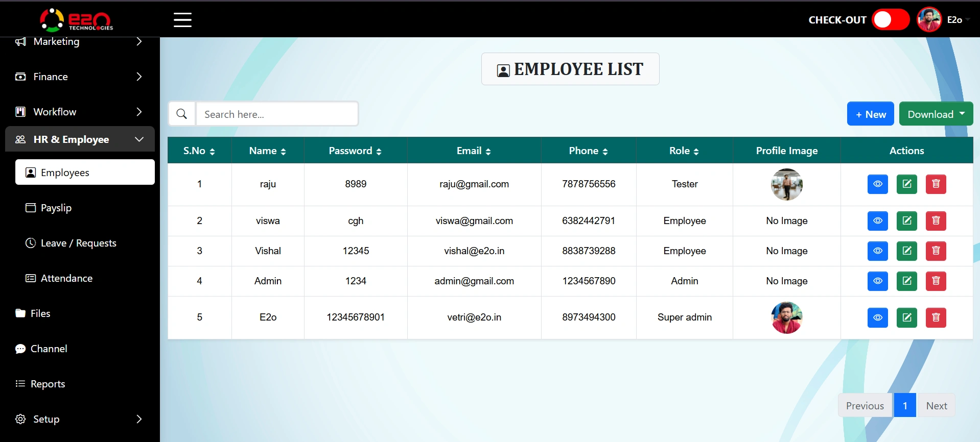The height and width of the screenshot is (442, 980).
Task: Click the + New employee button
Action: (870, 114)
